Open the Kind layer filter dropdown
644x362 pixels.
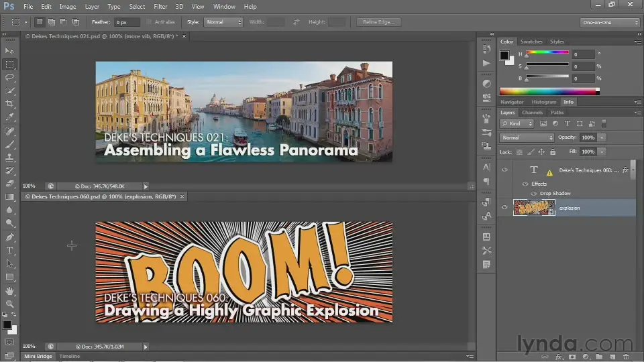(517, 123)
